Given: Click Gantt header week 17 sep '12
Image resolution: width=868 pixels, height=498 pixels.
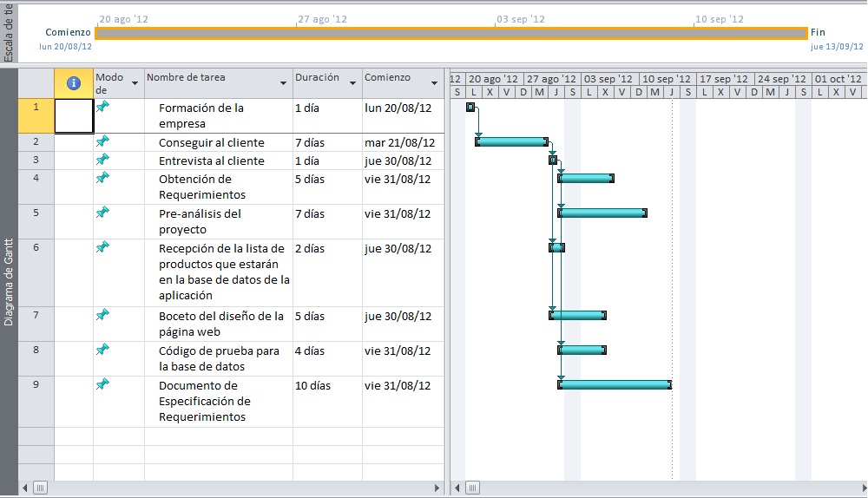Looking at the screenshot, I should (x=724, y=79).
